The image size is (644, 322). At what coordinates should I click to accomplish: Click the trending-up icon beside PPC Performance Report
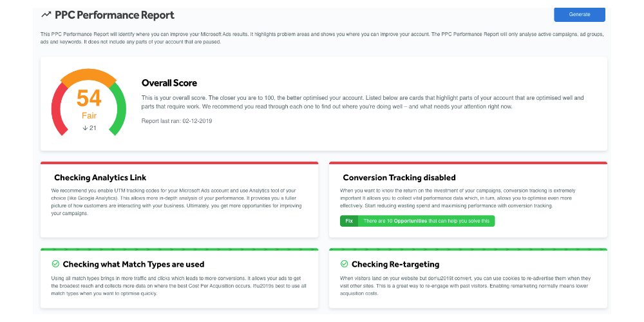click(x=46, y=15)
